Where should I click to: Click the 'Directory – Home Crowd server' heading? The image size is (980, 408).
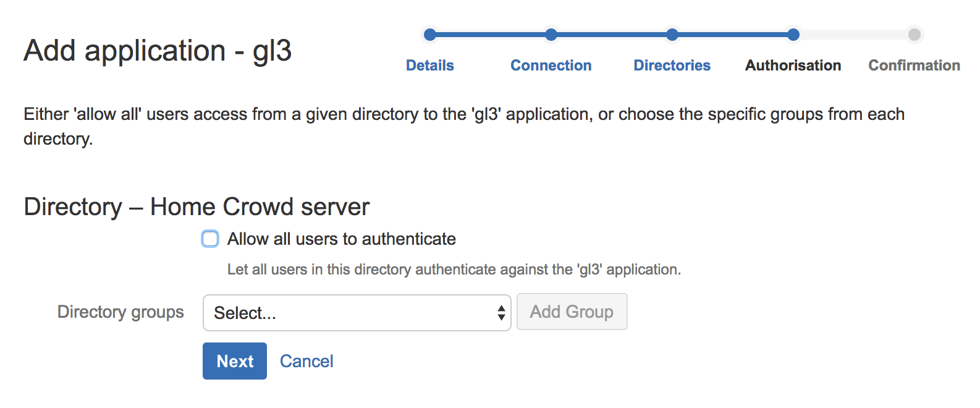(196, 207)
